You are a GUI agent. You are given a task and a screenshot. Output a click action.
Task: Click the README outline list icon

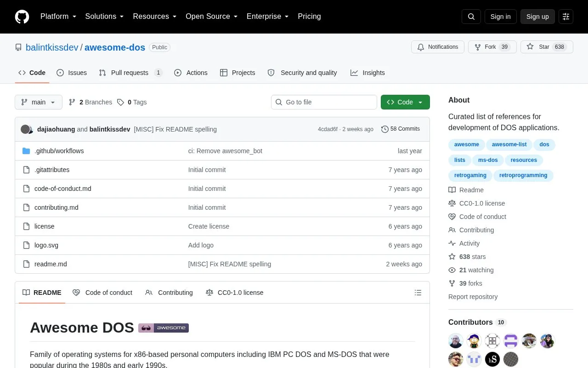tap(418, 293)
